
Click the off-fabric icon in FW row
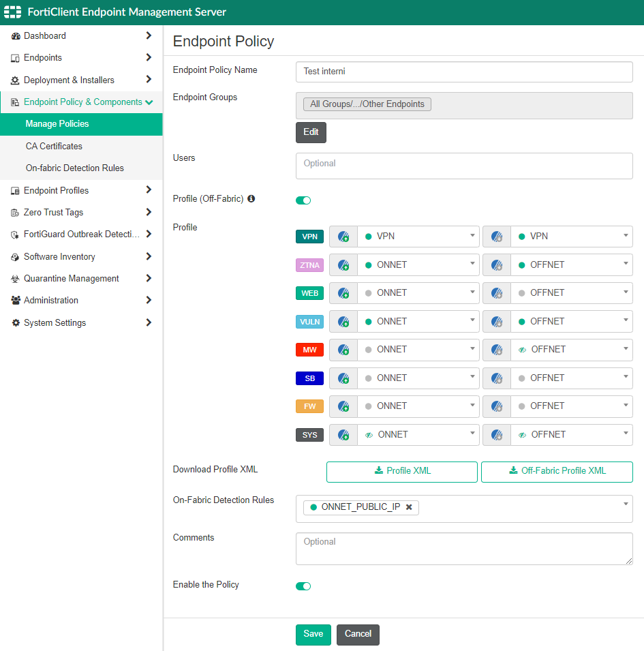pyautogui.click(x=497, y=406)
